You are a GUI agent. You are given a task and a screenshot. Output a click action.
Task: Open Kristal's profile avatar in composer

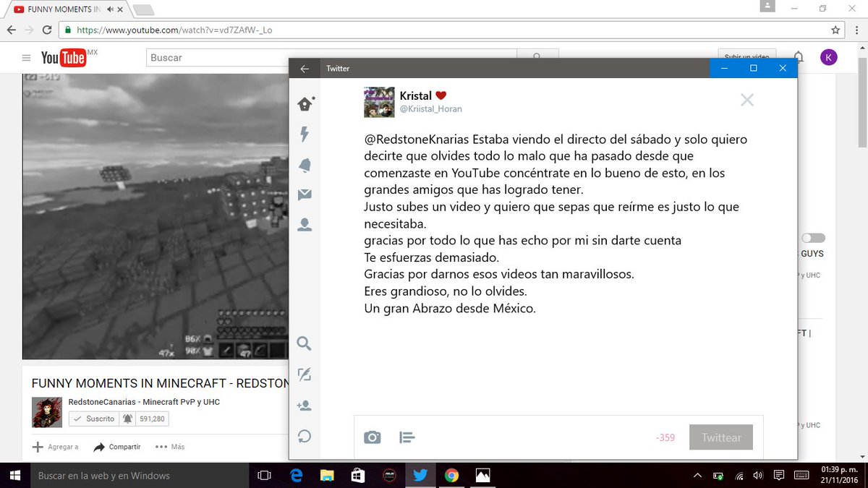pos(379,102)
